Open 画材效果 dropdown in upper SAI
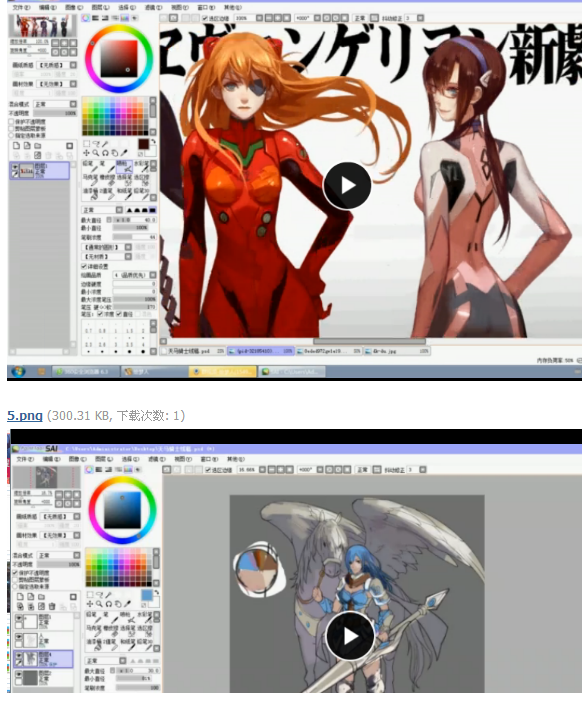The image size is (582, 716). tap(57, 84)
